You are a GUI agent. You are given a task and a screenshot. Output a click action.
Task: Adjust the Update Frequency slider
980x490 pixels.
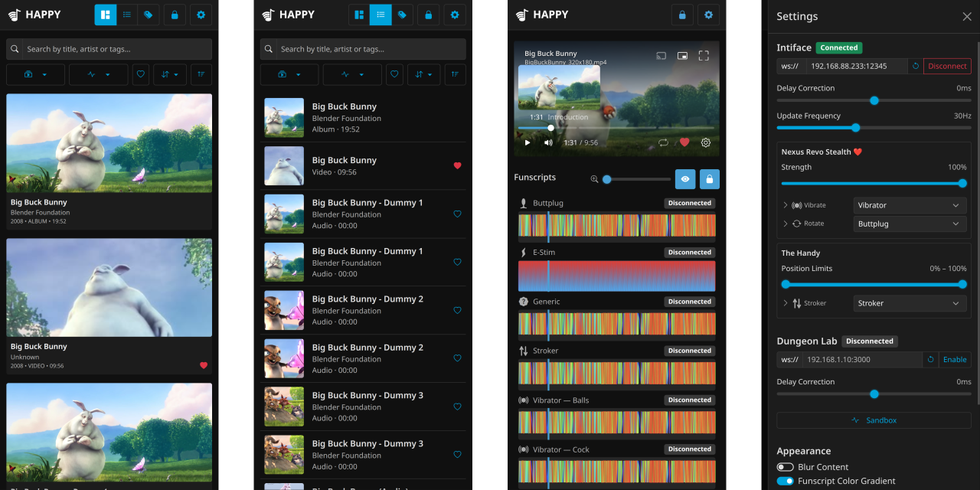874,128
